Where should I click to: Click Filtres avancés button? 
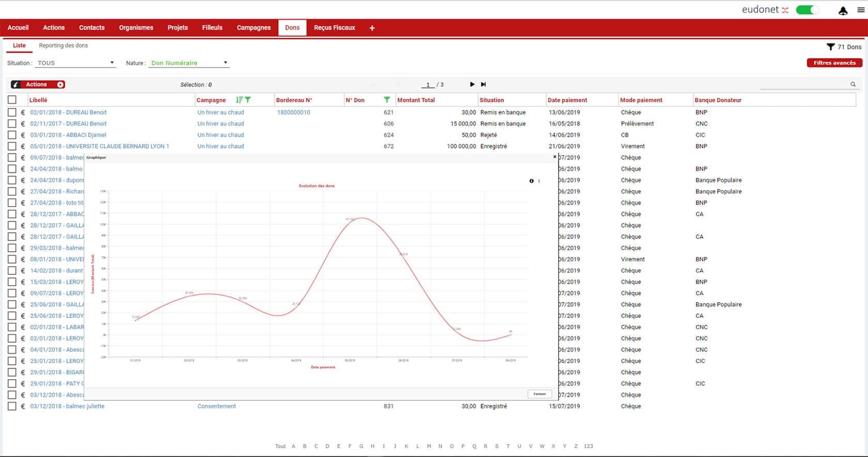834,63
